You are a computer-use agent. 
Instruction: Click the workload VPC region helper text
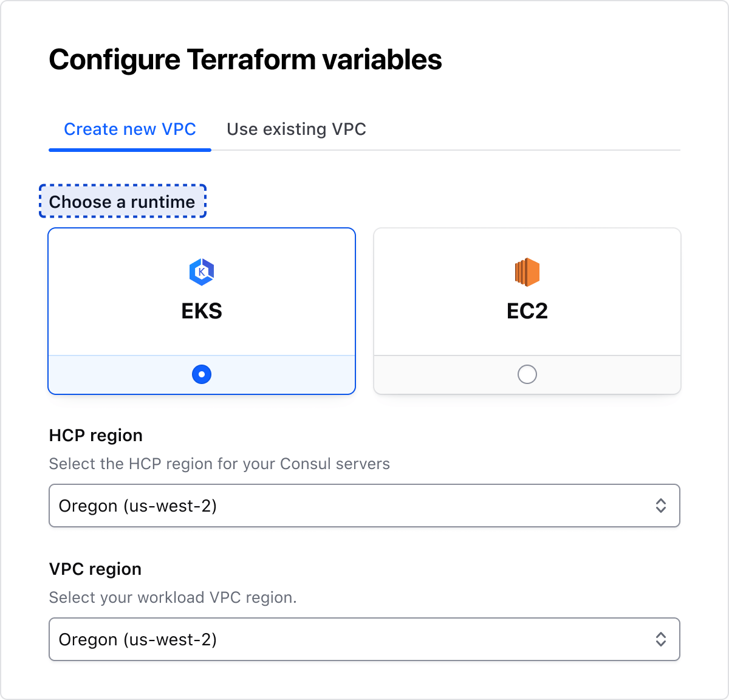pos(173,598)
